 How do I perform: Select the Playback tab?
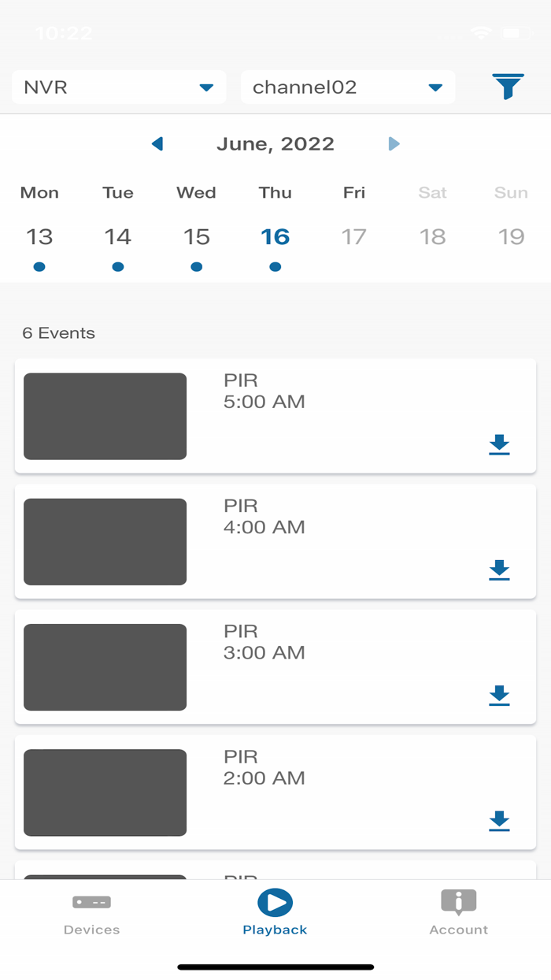(x=275, y=914)
